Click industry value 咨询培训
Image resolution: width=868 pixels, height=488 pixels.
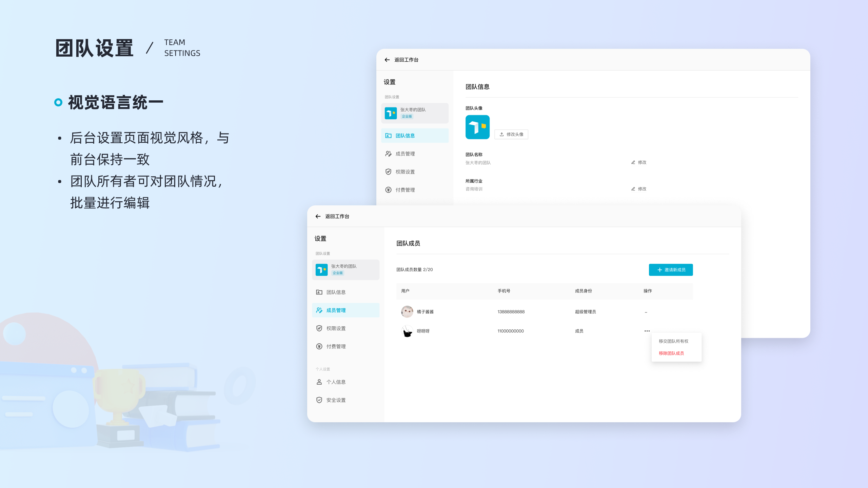[474, 189]
